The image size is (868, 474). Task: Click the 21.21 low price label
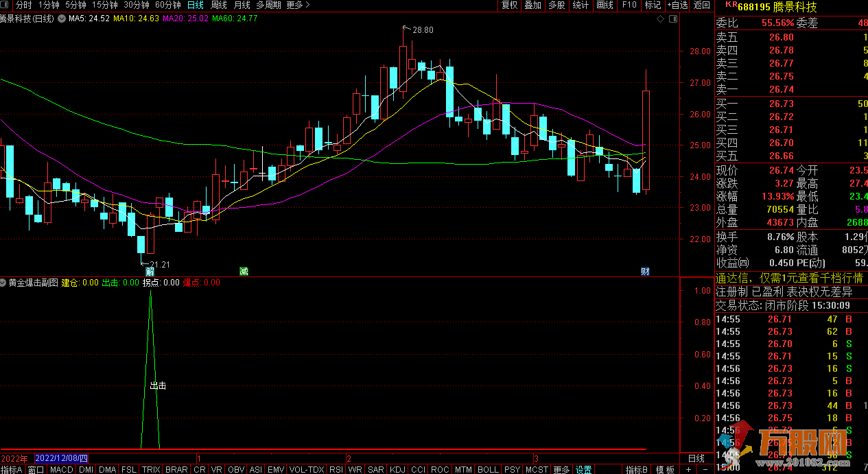point(159,265)
